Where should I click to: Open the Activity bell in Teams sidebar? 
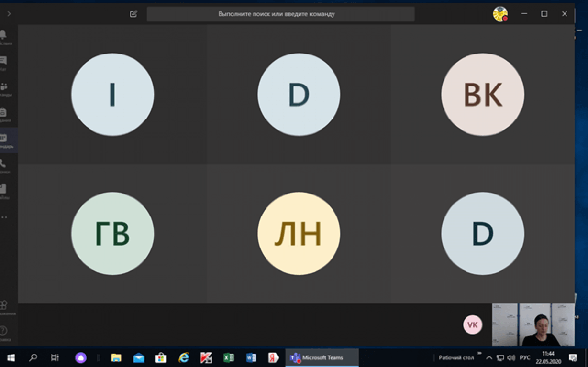(3, 36)
